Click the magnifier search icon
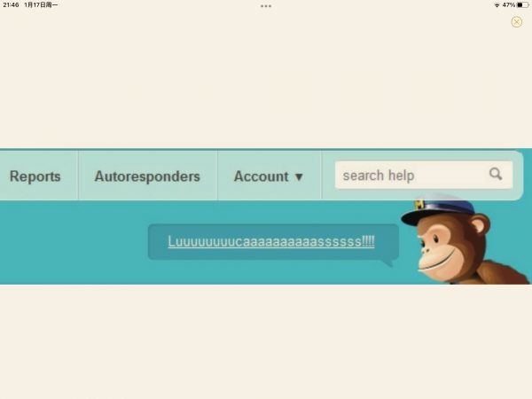532x399 pixels. (496, 174)
